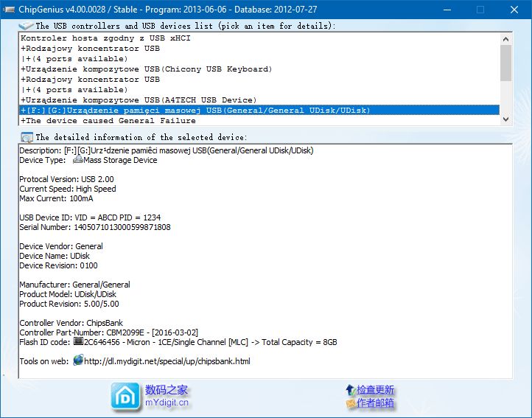The height and width of the screenshot is (418, 532).
Task: Click the 'Device Name: UDisk' line
Action: tap(55, 256)
